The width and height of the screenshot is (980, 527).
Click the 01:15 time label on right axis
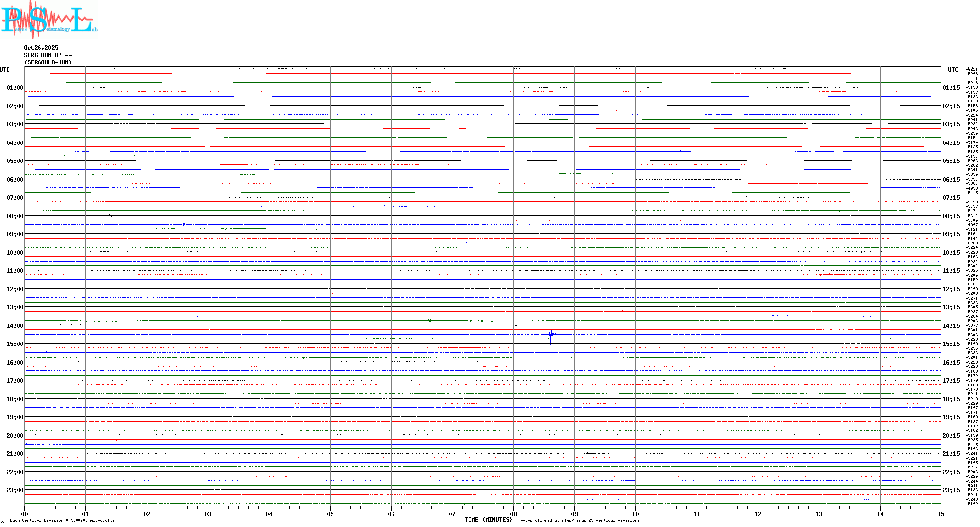[x=951, y=88]
